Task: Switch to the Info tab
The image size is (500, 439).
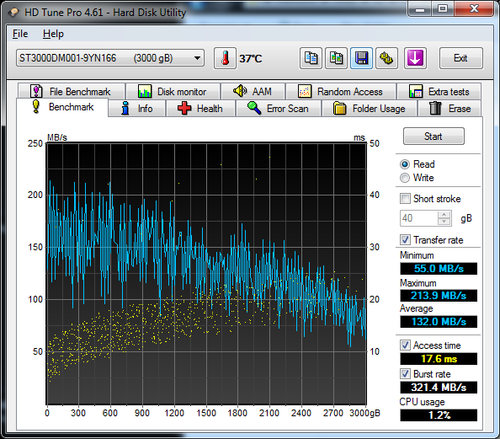Action: [137, 108]
